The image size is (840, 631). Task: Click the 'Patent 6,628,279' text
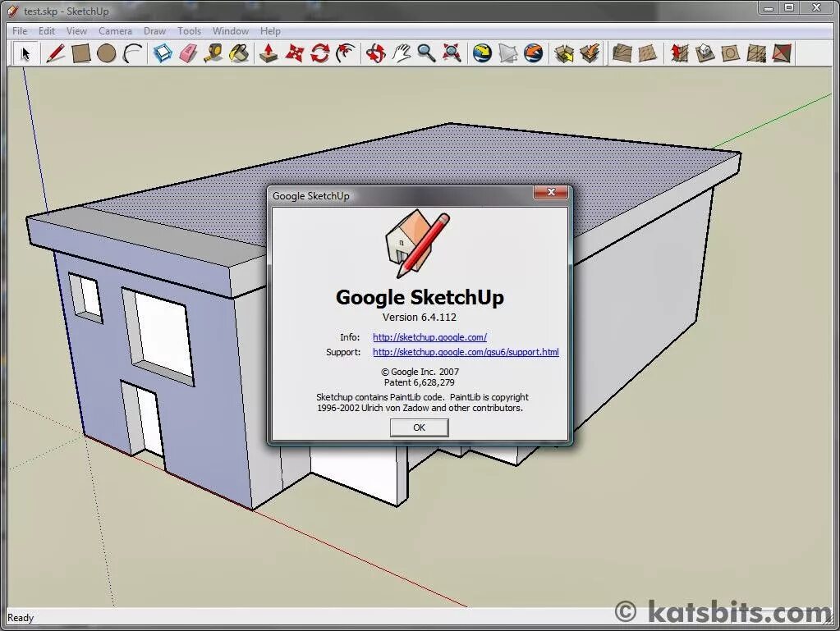pyautogui.click(x=419, y=382)
